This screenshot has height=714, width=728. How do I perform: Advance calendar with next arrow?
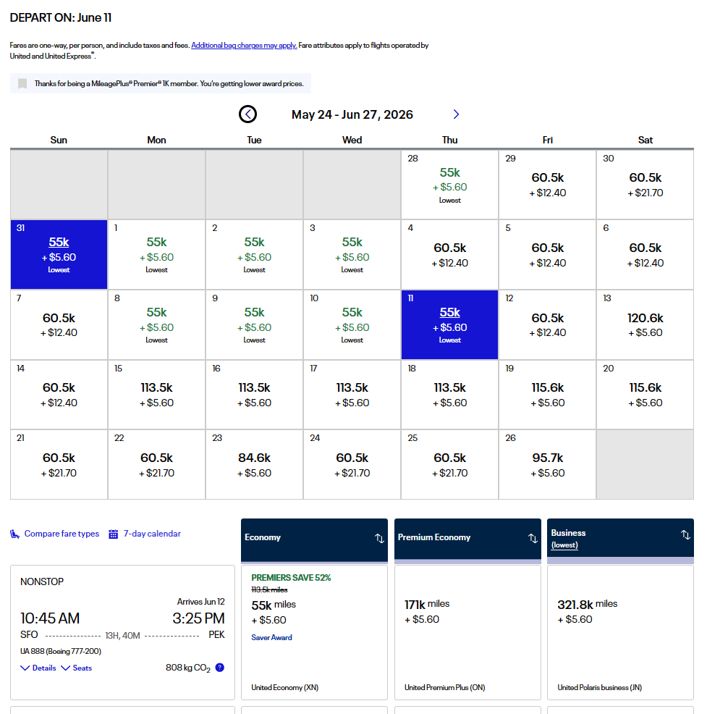coord(456,114)
